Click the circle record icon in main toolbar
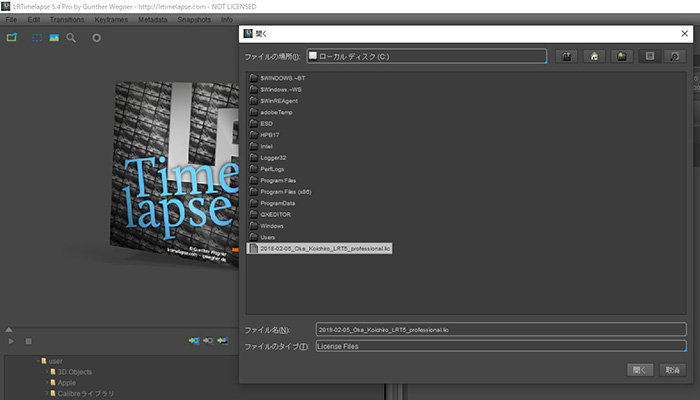Screen dimensions: 700x400 point(96,38)
